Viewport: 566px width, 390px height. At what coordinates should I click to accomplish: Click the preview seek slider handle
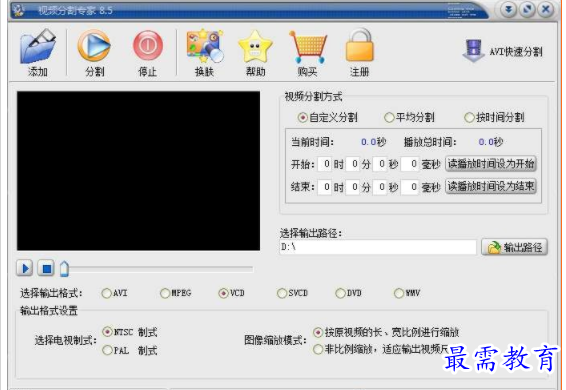click(x=64, y=269)
